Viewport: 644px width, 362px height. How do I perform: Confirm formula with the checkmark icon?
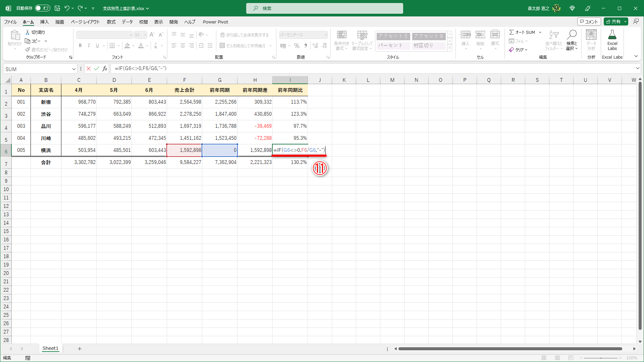pos(97,69)
